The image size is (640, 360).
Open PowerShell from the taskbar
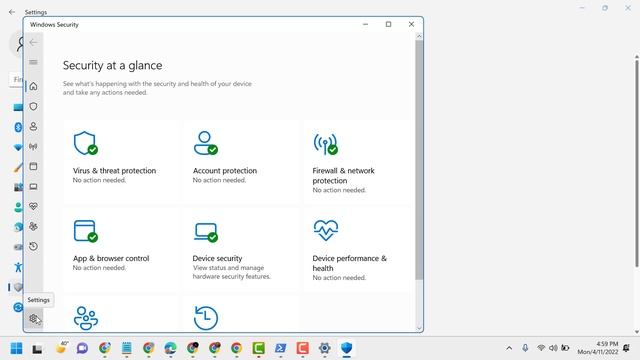280,348
